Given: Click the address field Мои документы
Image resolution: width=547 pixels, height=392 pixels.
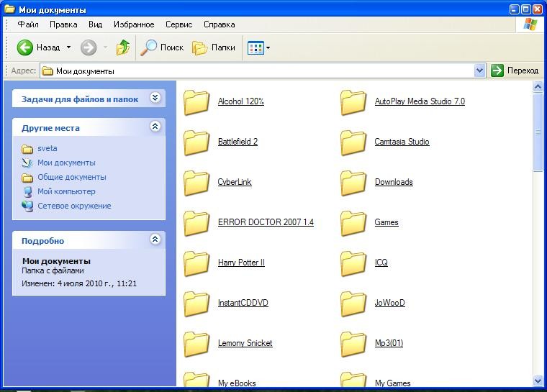Looking at the screenshot, I should pyautogui.click(x=257, y=70).
